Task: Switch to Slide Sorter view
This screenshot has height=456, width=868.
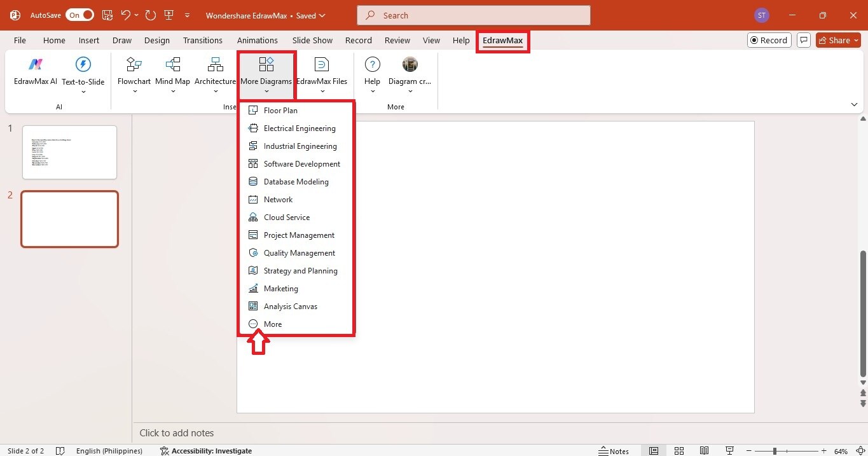Action: [x=679, y=451]
